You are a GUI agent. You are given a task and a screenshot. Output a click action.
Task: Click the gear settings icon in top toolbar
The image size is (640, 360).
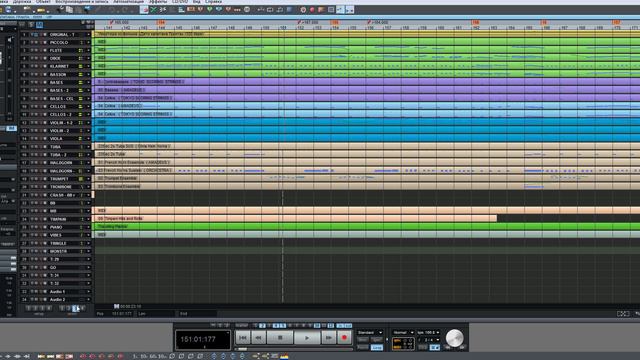coord(303,10)
